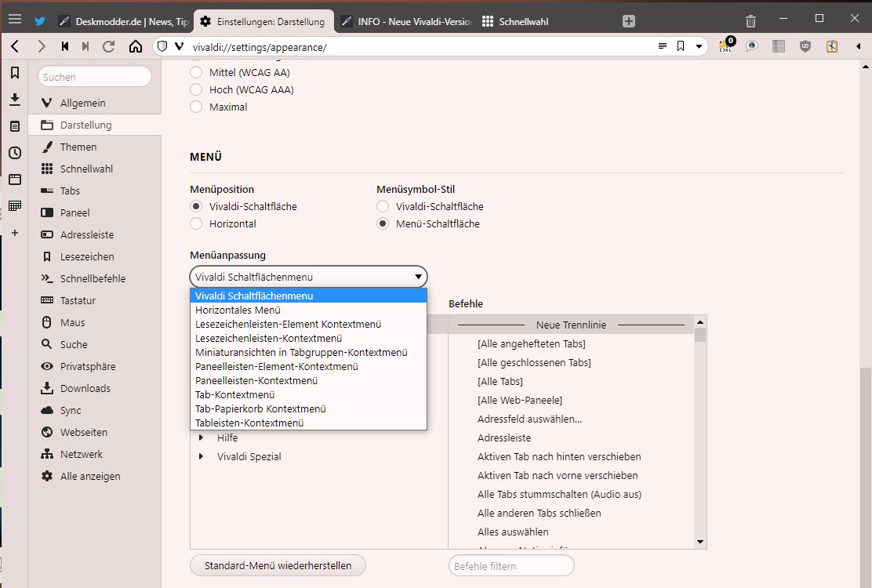
Task: Click the Rewind history button
Action: [x=65, y=46]
